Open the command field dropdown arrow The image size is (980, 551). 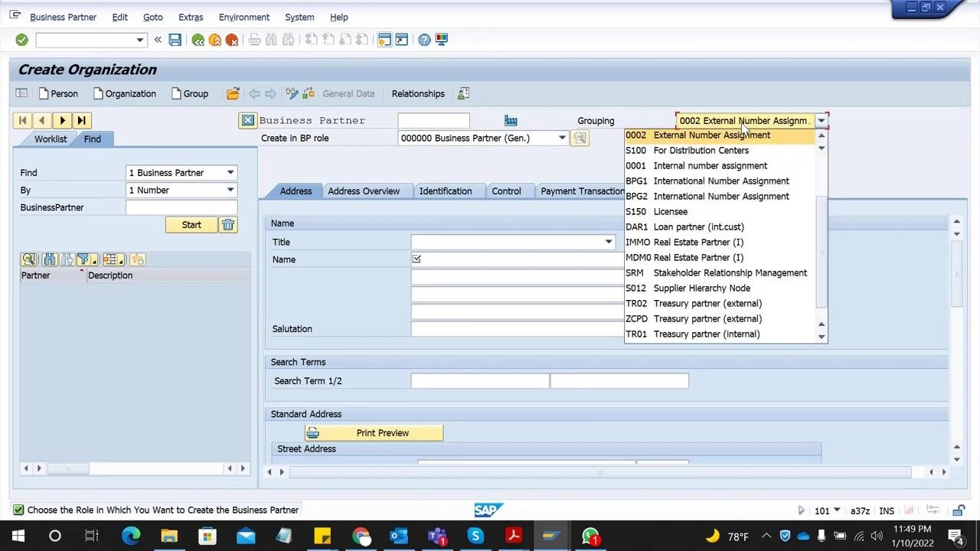click(139, 40)
